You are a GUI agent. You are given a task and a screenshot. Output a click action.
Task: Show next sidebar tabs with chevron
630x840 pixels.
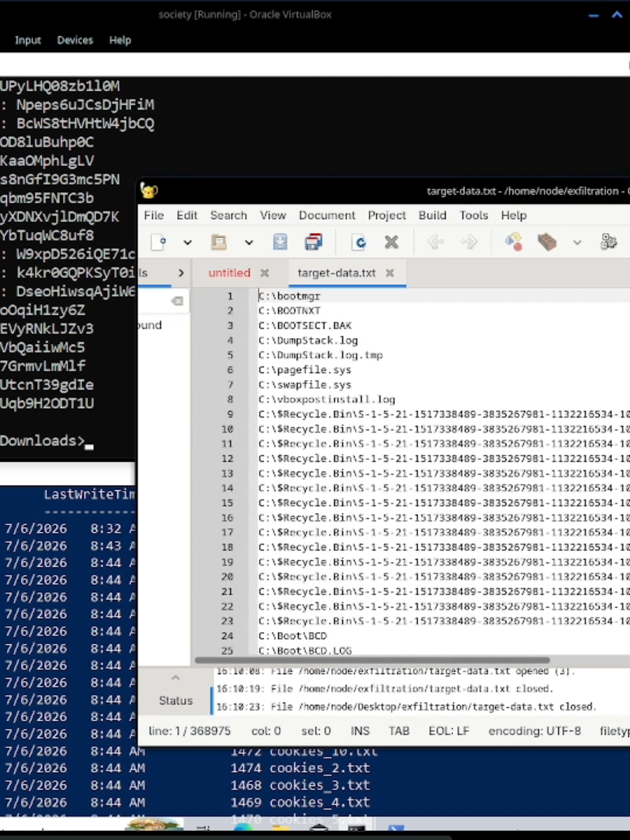pyautogui.click(x=181, y=273)
